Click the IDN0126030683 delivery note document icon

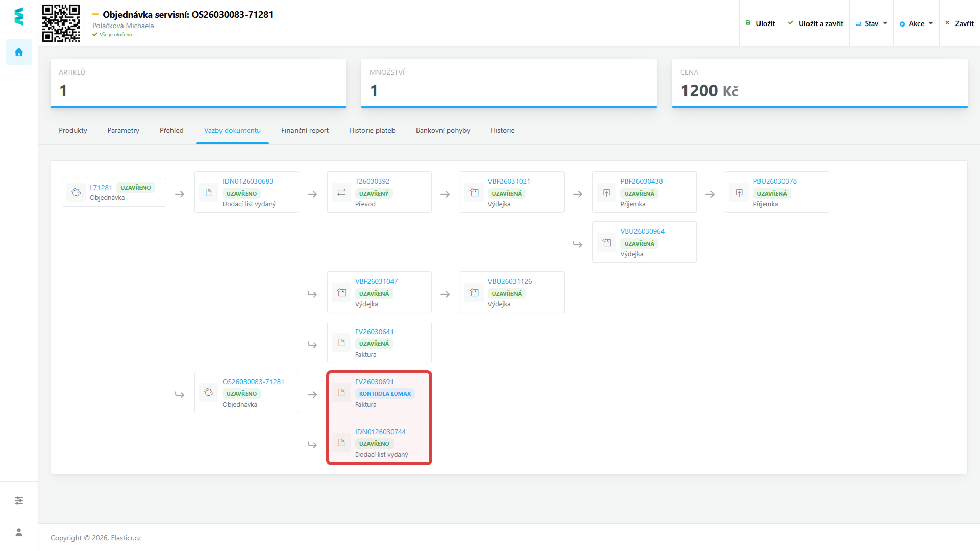click(x=208, y=192)
